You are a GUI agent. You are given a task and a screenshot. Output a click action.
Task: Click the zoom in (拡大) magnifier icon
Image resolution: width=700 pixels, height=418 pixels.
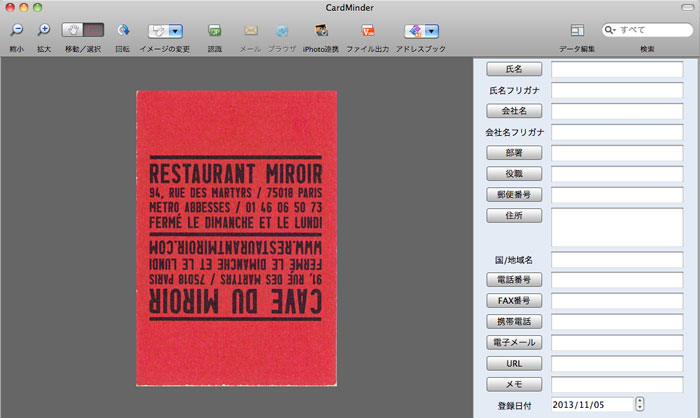point(44,30)
